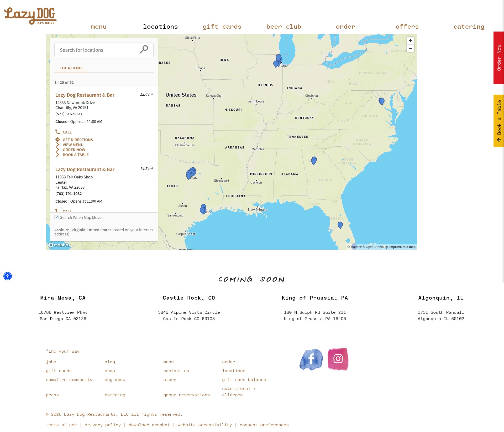The width and height of the screenshot is (504, 432).
Task: Open the Instagram page icon
Action: [x=338, y=359]
